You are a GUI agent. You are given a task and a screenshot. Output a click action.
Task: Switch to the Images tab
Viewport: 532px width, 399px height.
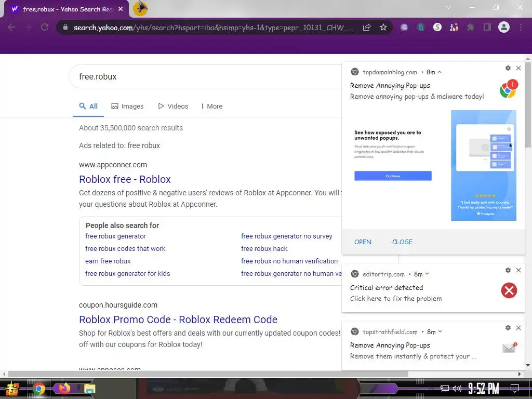pyautogui.click(x=128, y=106)
